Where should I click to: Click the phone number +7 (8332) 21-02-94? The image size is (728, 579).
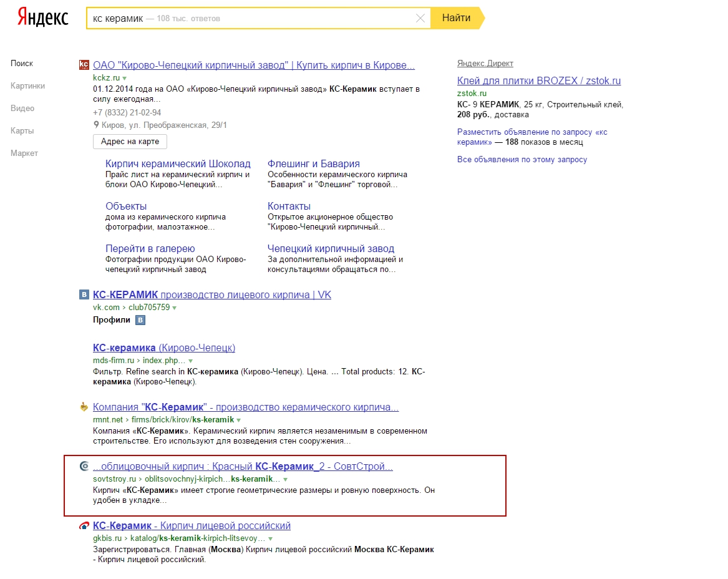pyautogui.click(x=127, y=112)
